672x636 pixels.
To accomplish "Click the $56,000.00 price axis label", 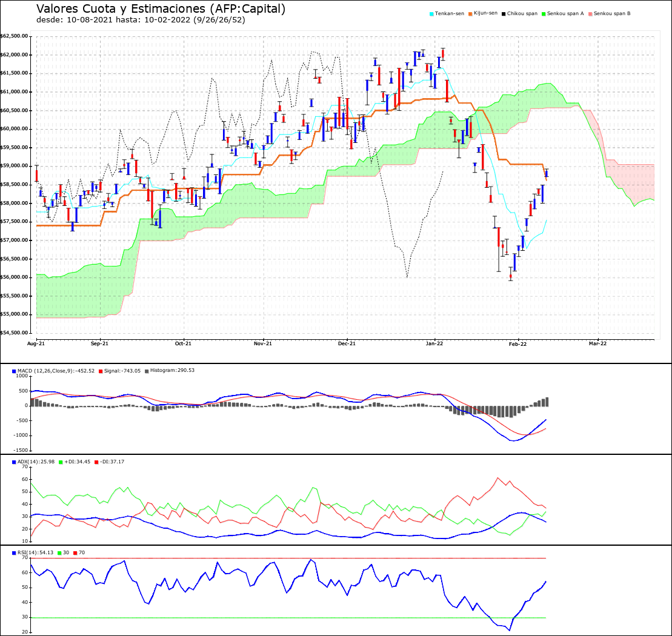I will (14, 277).
